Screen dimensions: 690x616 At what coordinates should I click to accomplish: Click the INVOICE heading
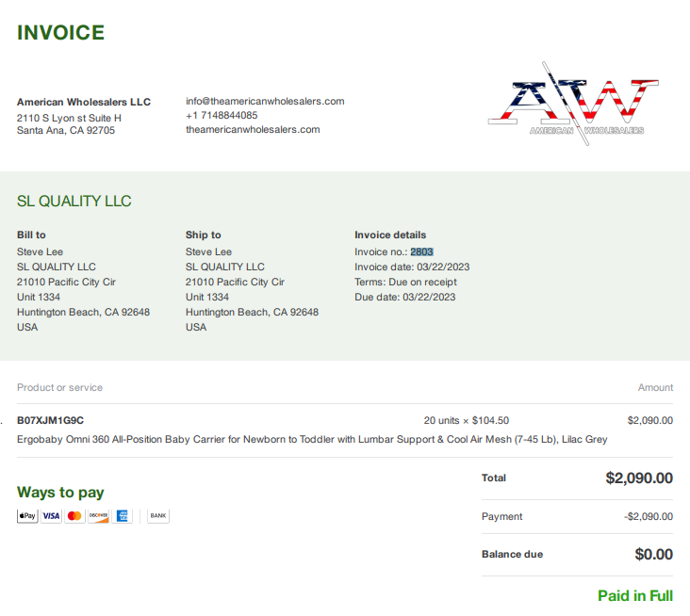(60, 33)
